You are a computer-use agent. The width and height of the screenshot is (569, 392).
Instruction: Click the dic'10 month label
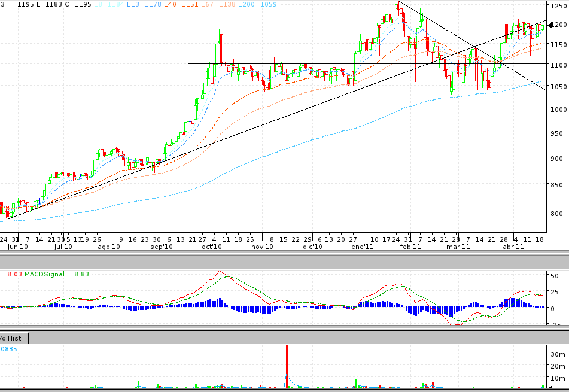pos(312,247)
